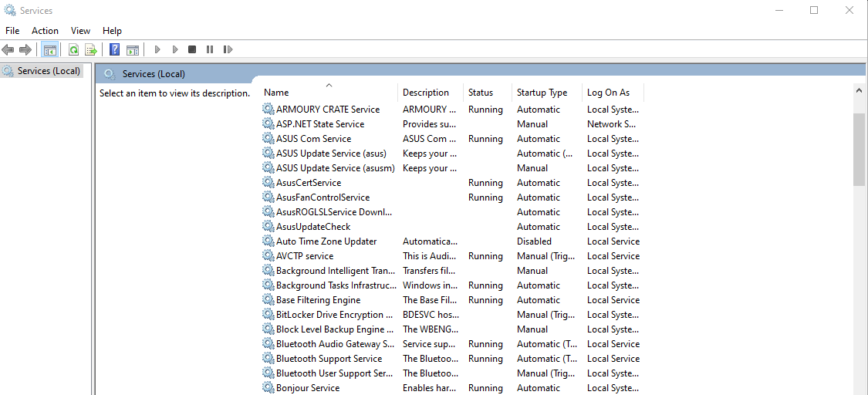Viewport: 868px width, 395px height.
Task: Click the Restart Service toolbar icon
Action: click(228, 50)
